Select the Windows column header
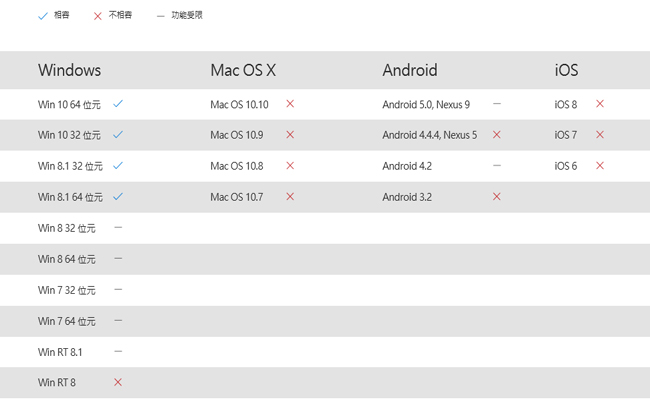Viewport: 650px width, 400px height. tap(69, 70)
